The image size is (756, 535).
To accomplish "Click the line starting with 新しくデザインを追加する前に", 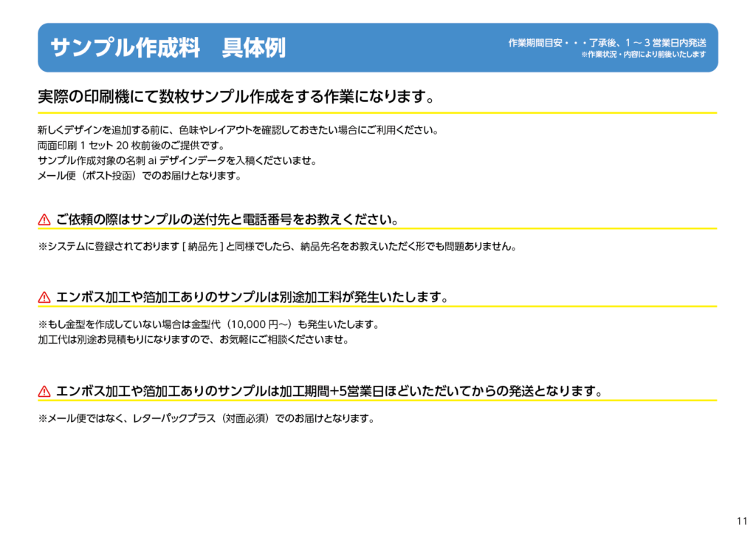I will [238, 131].
